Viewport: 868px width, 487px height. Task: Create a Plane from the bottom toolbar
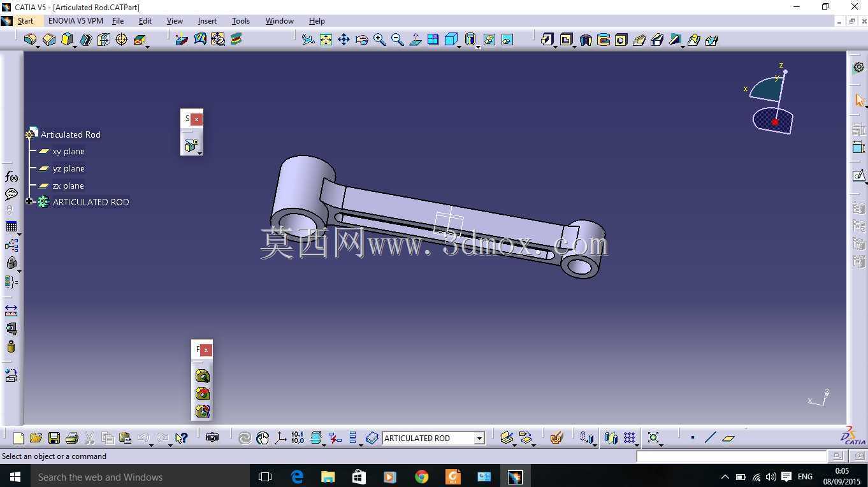728,438
